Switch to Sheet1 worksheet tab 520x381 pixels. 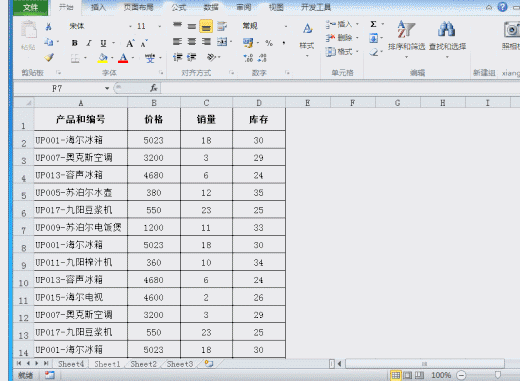point(107,364)
